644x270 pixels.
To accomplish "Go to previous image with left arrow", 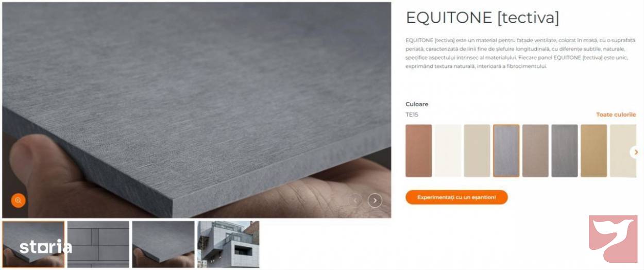I will click(x=355, y=200).
